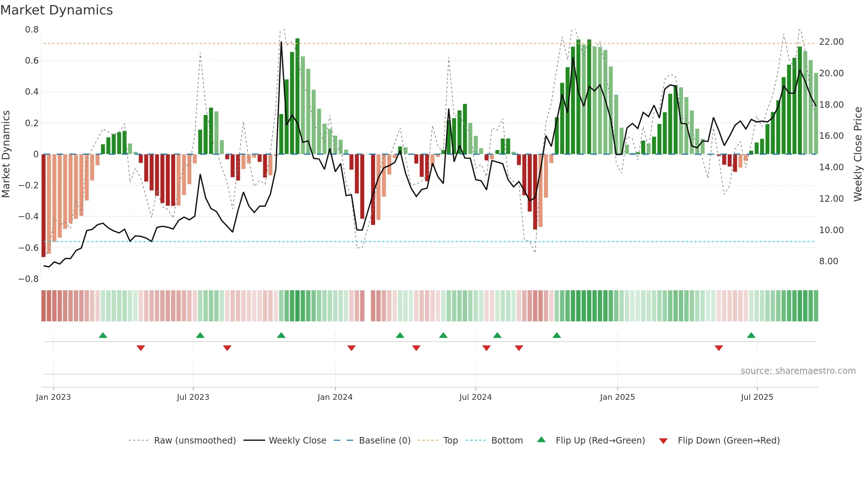Click the '18.00' price axis label
The image size is (868, 488).
coord(831,104)
